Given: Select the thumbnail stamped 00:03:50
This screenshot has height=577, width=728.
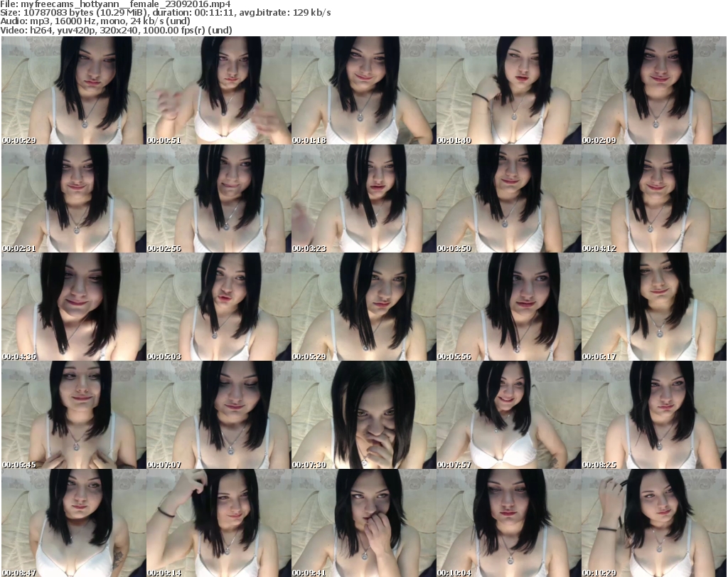Looking at the screenshot, I should [509, 198].
